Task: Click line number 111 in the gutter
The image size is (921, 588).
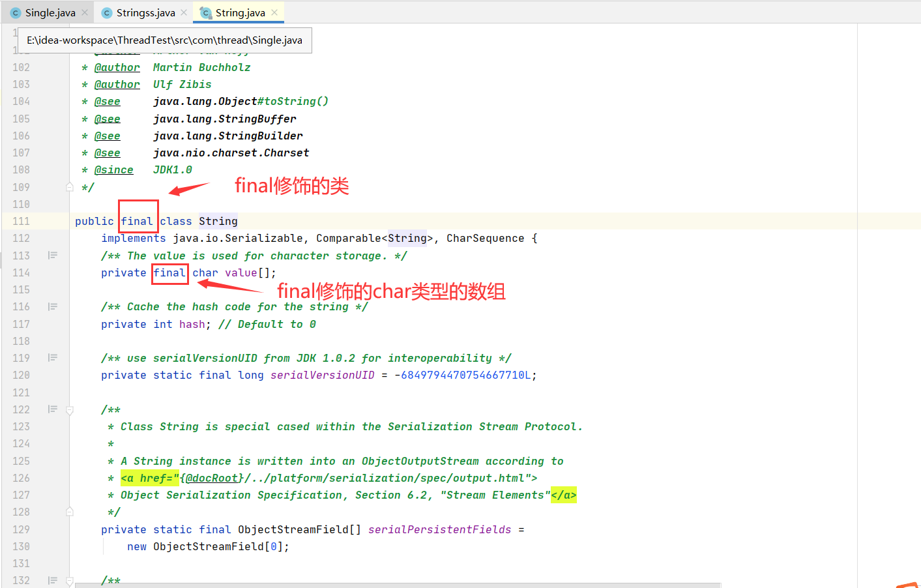Action: pyautogui.click(x=21, y=221)
